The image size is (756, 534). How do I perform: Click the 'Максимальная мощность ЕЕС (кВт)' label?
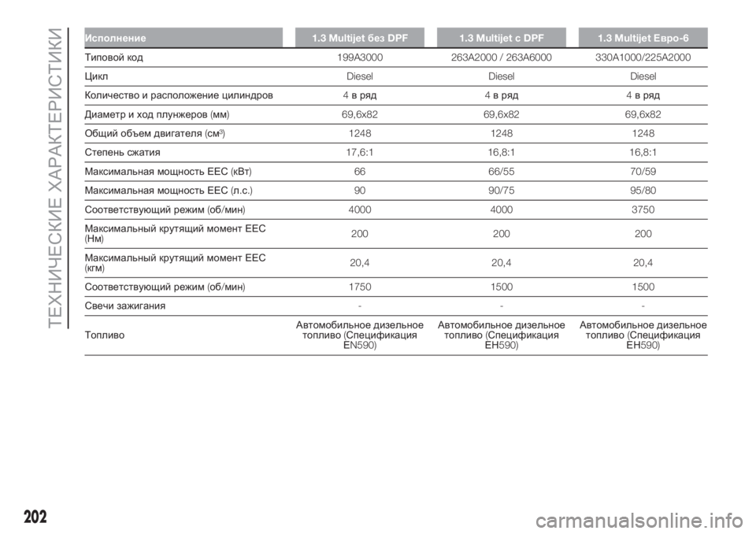169,172
